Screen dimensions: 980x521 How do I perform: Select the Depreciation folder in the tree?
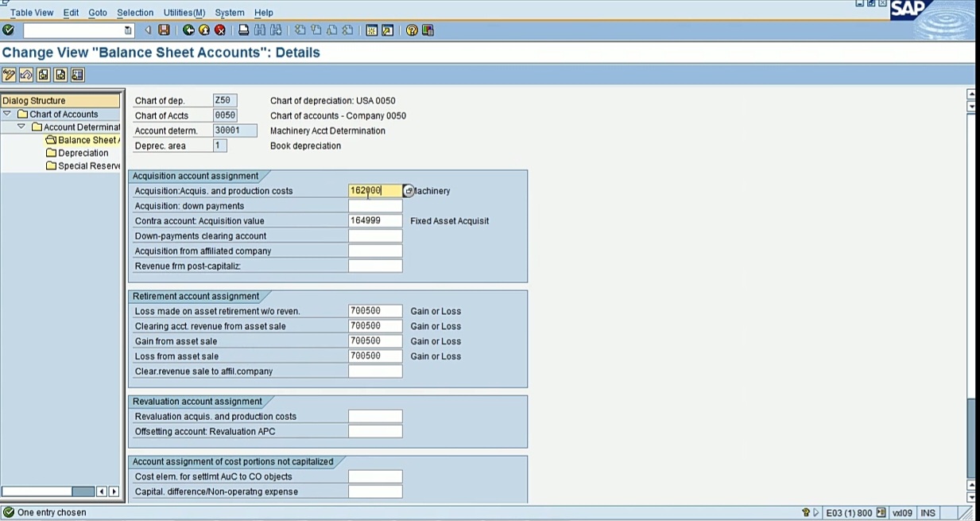(77, 153)
